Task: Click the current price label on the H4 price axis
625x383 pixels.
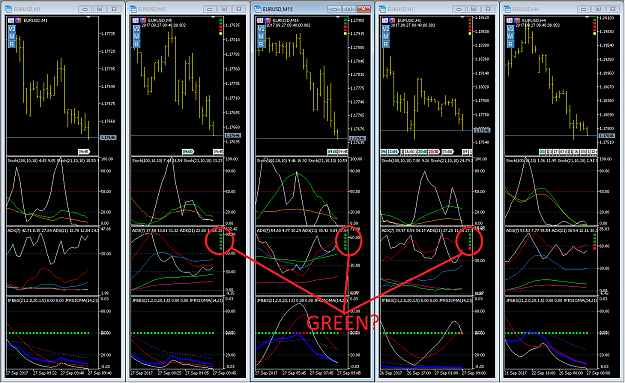Action: click(607, 136)
